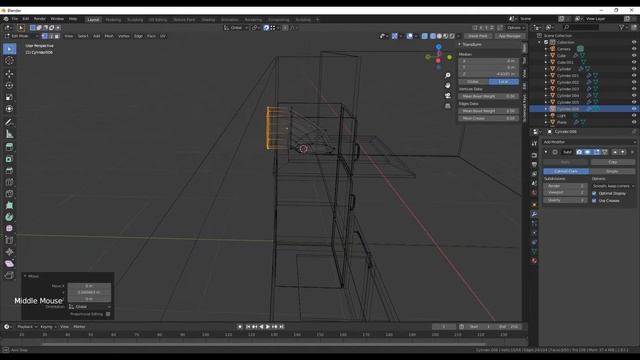Expand Cylinder.003 row in outliner
This screenshot has height=360, width=640.
click(x=546, y=89)
